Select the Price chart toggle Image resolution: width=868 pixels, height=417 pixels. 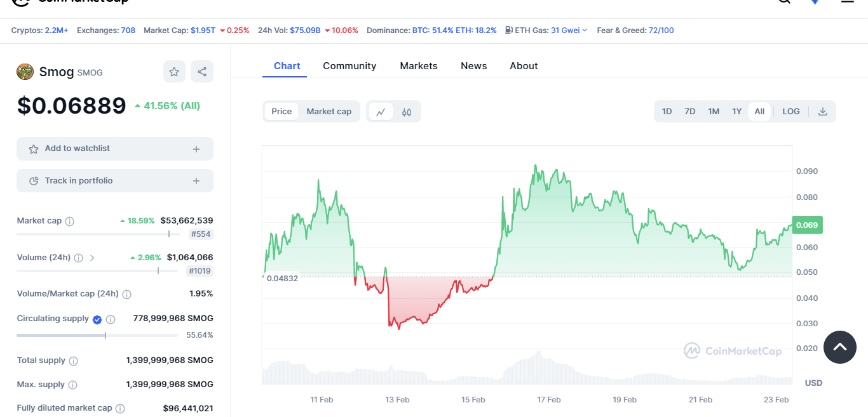[x=281, y=112]
